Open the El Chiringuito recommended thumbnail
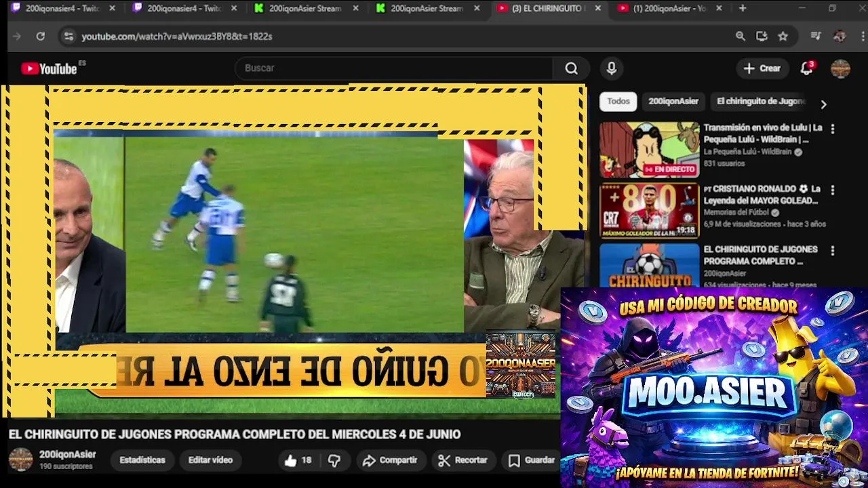 point(649,266)
